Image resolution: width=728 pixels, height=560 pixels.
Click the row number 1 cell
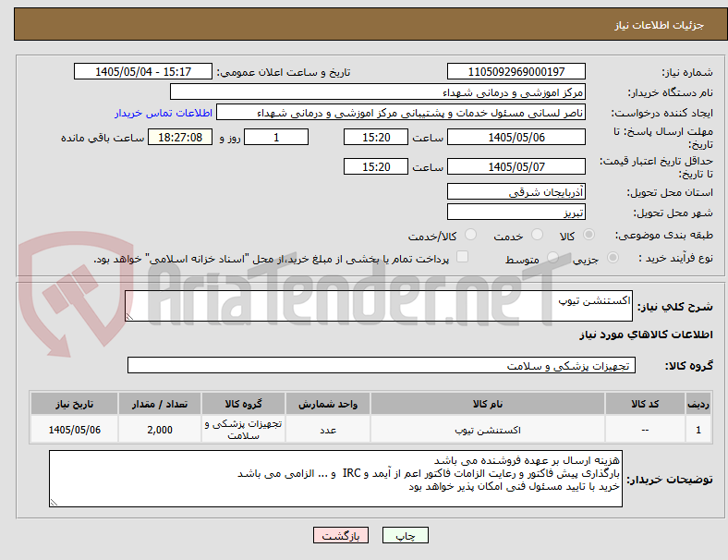(x=698, y=430)
